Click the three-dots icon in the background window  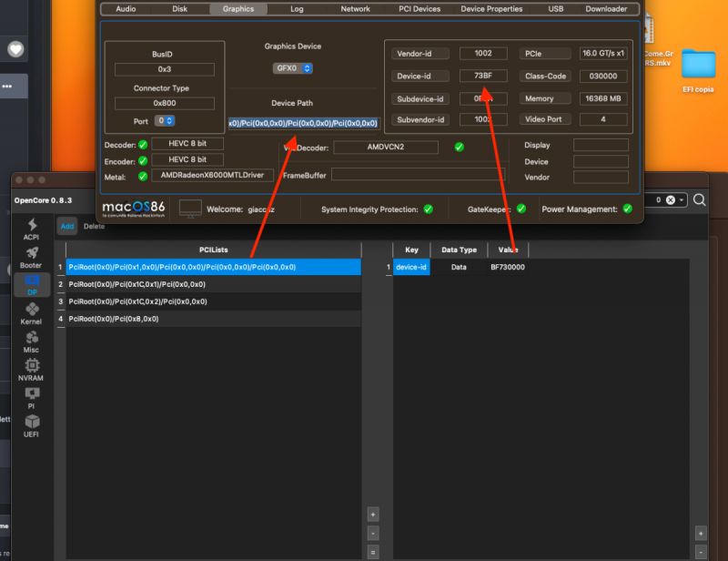pyautogui.click(x=7, y=86)
